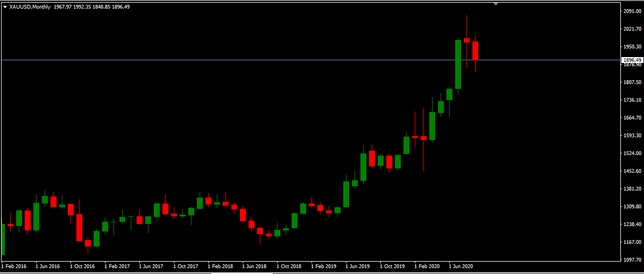Click the 1 Oct 2018 date label
Screen dimensions: 644x274
tap(289, 266)
